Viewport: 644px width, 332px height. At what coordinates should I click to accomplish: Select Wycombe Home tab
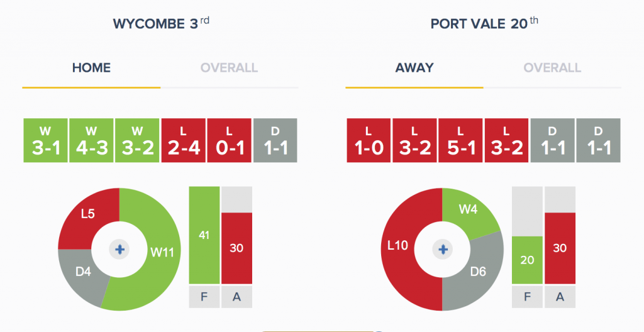coord(91,68)
